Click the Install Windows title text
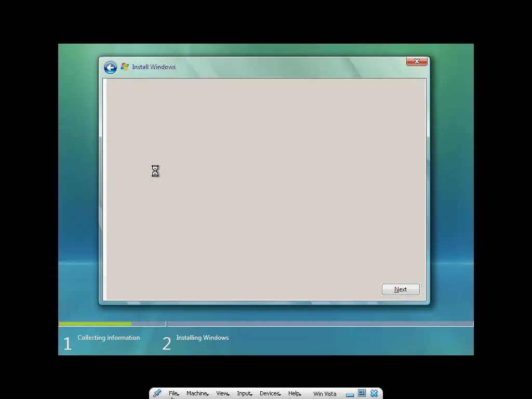The width and height of the screenshot is (532, 399). (x=154, y=67)
